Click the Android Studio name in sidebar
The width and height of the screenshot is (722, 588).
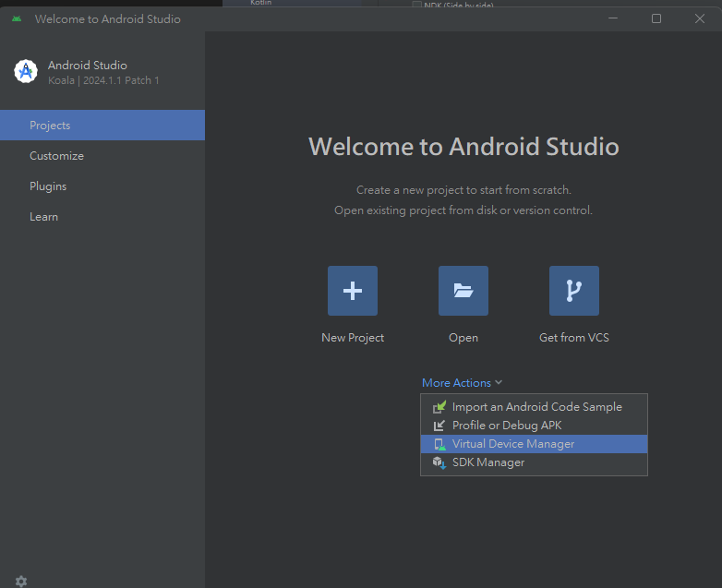tap(88, 65)
